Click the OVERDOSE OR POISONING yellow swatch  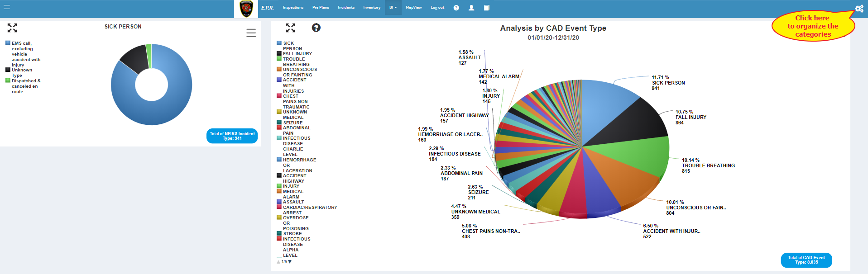coord(279,217)
